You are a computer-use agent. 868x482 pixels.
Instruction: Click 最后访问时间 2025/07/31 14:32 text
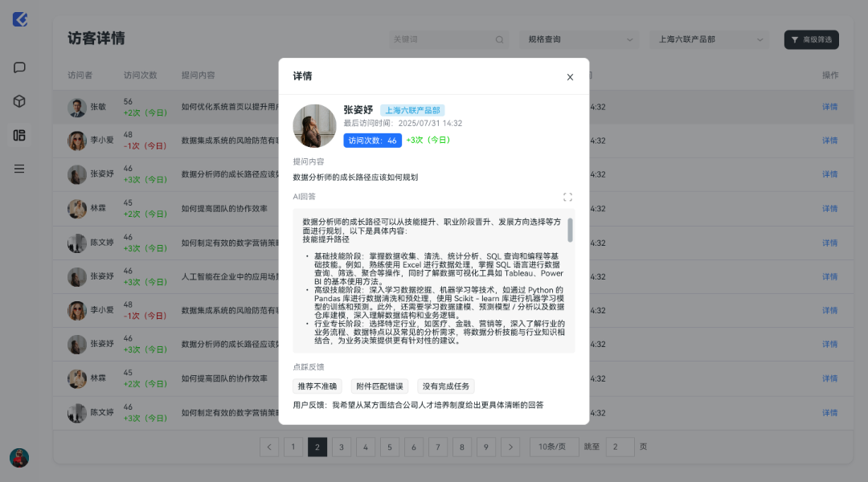click(403, 124)
